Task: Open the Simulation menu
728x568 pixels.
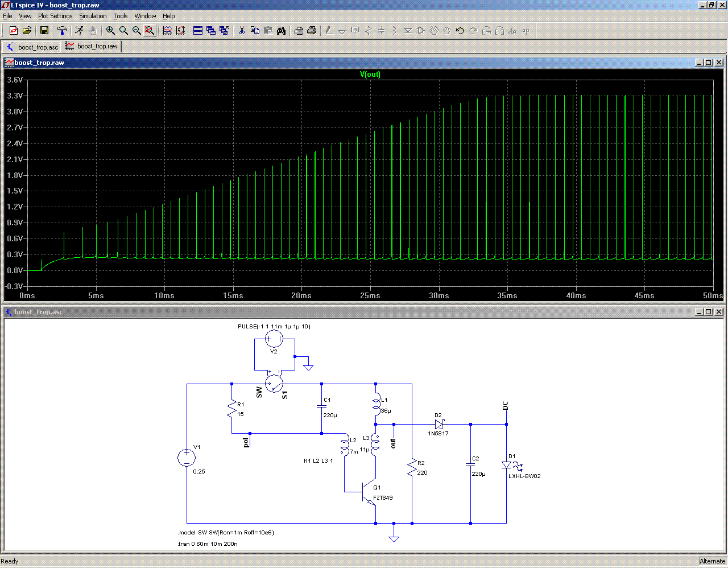Action: click(x=93, y=16)
